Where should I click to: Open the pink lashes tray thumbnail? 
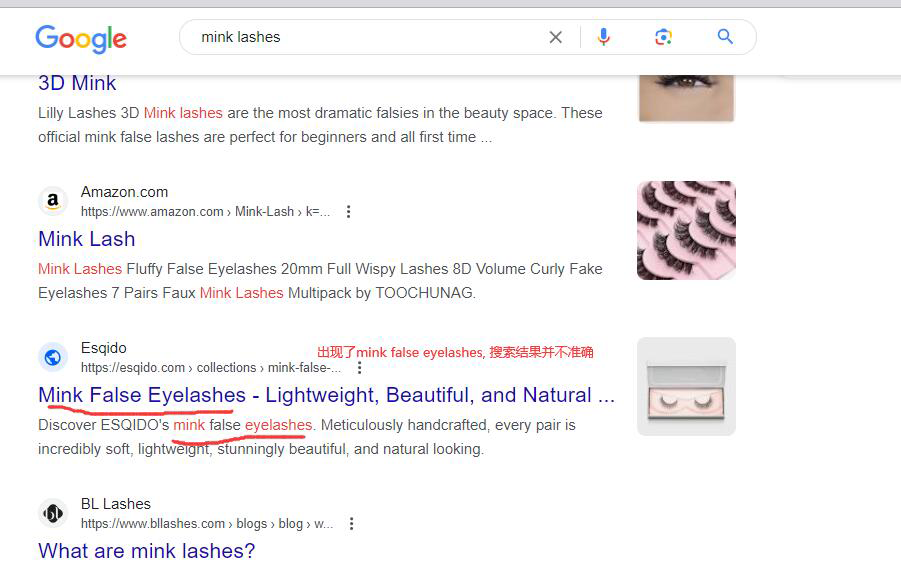point(686,231)
